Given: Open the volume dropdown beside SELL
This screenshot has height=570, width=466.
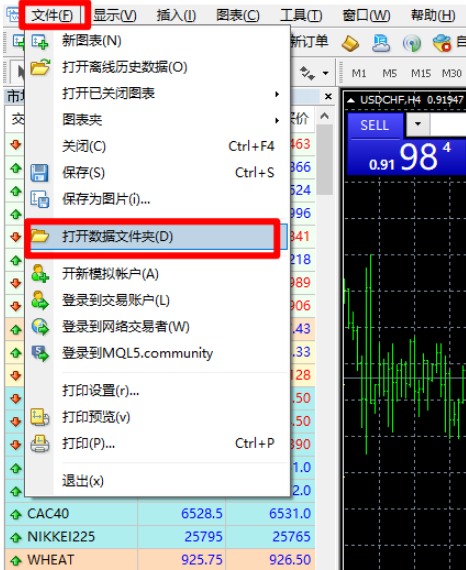Looking at the screenshot, I should (418, 124).
